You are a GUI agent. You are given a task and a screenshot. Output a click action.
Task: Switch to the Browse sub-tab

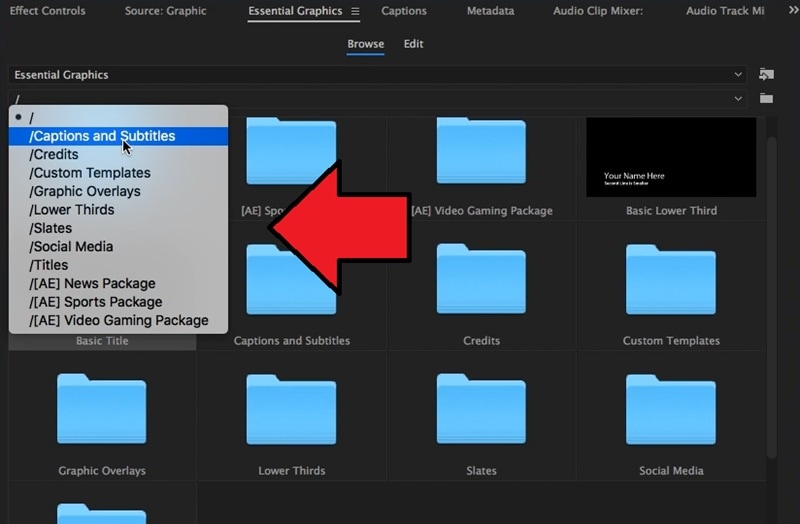coord(365,44)
